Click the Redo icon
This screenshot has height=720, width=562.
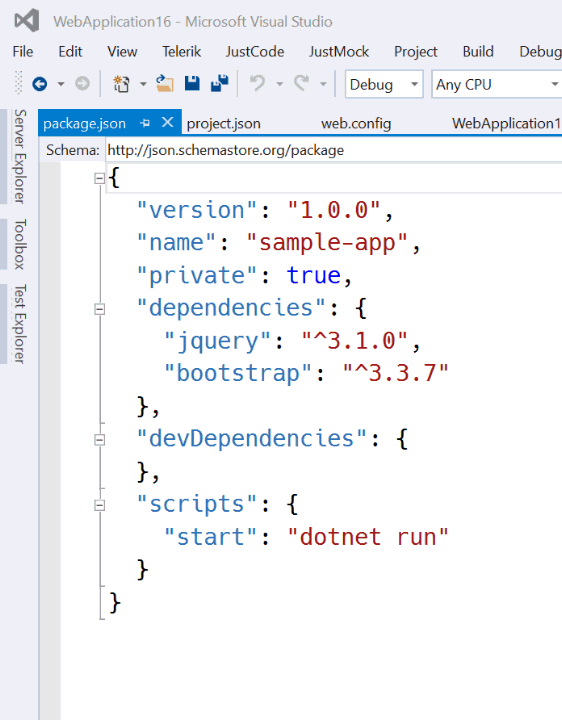301,84
